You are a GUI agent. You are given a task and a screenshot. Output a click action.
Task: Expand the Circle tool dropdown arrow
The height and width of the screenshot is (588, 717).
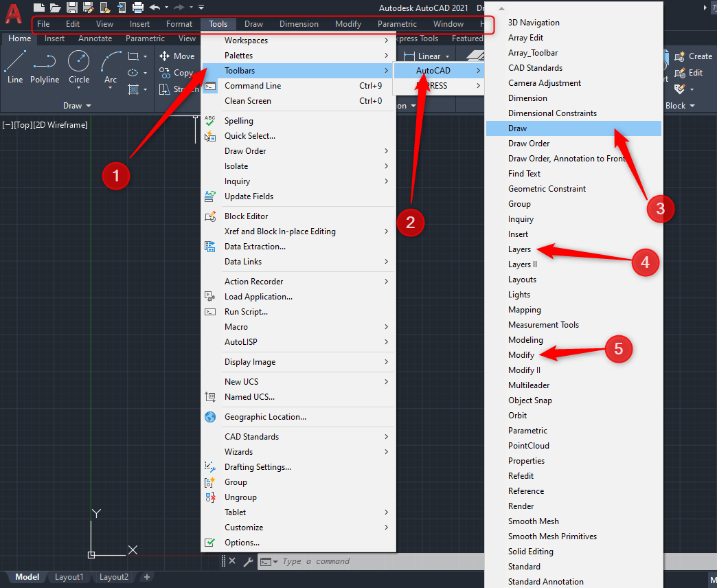[x=79, y=87]
